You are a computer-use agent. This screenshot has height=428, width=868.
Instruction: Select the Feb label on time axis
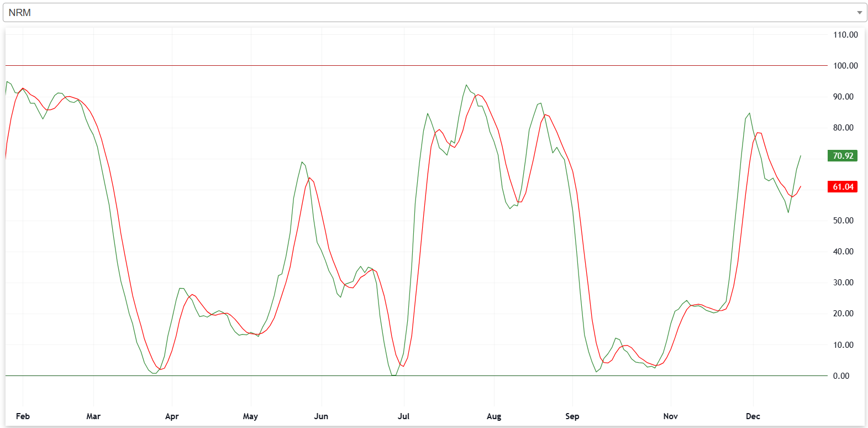[x=23, y=416]
